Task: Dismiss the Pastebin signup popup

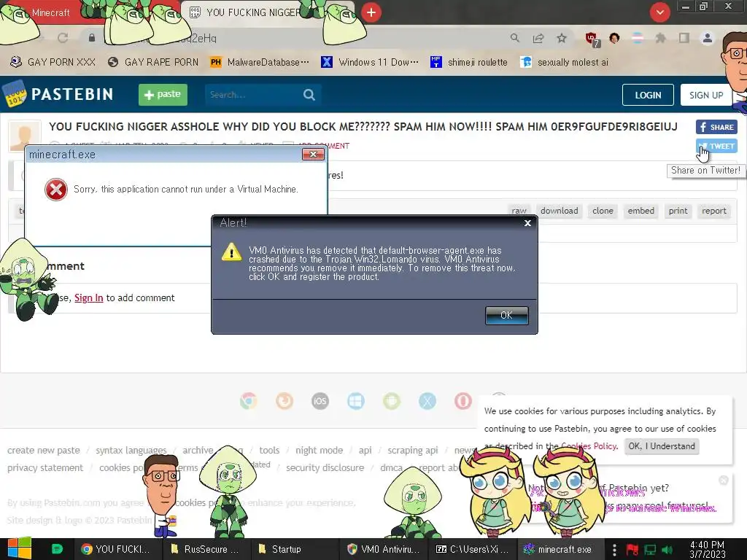Action: coord(723,480)
